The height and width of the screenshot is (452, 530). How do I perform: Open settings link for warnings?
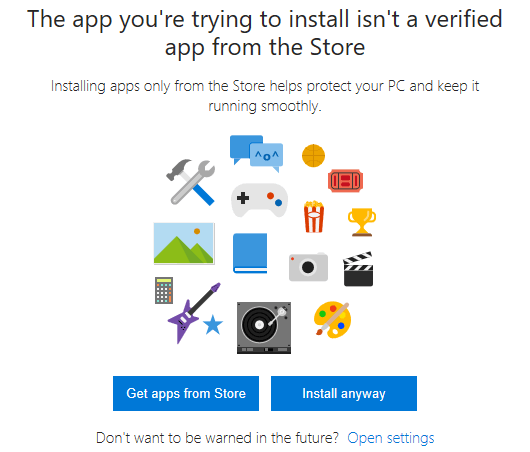click(391, 438)
